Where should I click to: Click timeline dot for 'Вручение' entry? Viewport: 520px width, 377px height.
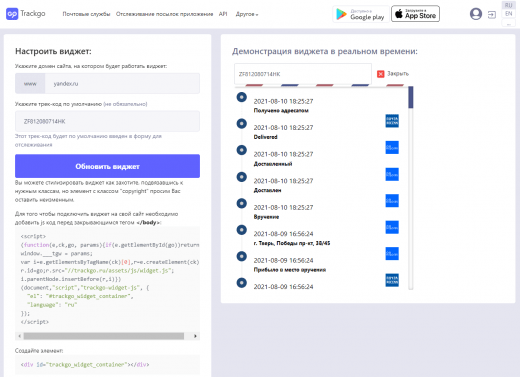(x=242, y=203)
